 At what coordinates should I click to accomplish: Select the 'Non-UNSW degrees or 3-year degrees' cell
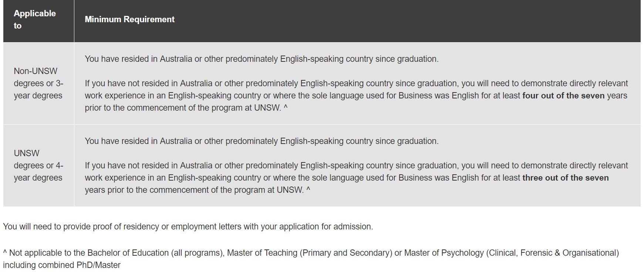(x=38, y=83)
